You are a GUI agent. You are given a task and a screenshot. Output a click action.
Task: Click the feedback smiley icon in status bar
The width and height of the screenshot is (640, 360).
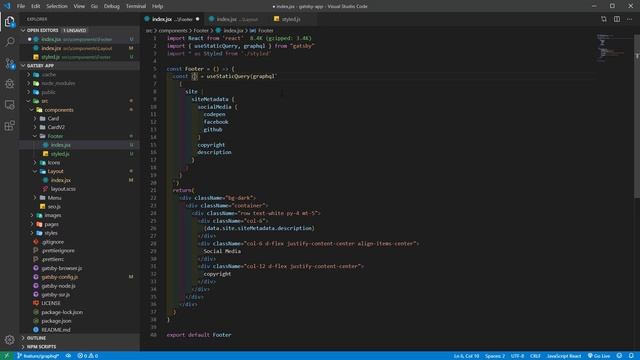pos(619,356)
